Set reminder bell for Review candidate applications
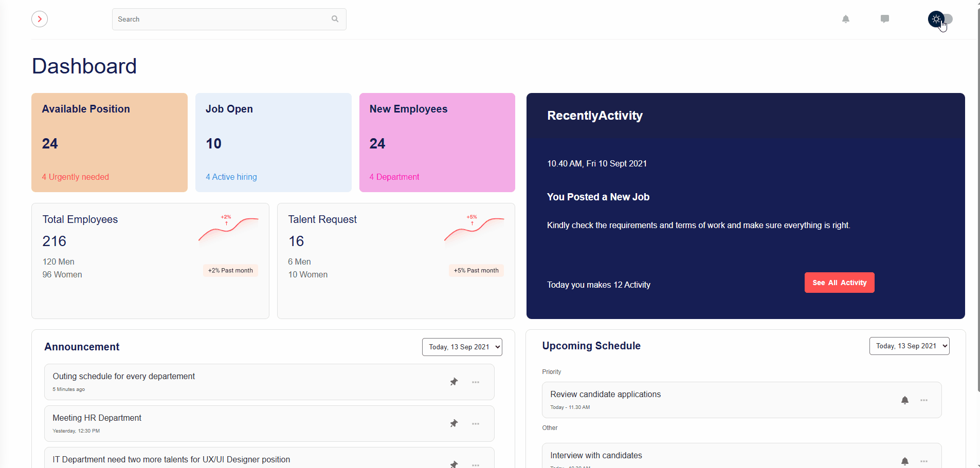The height and width of the screenshot is (468, 980). coord(905,400)
